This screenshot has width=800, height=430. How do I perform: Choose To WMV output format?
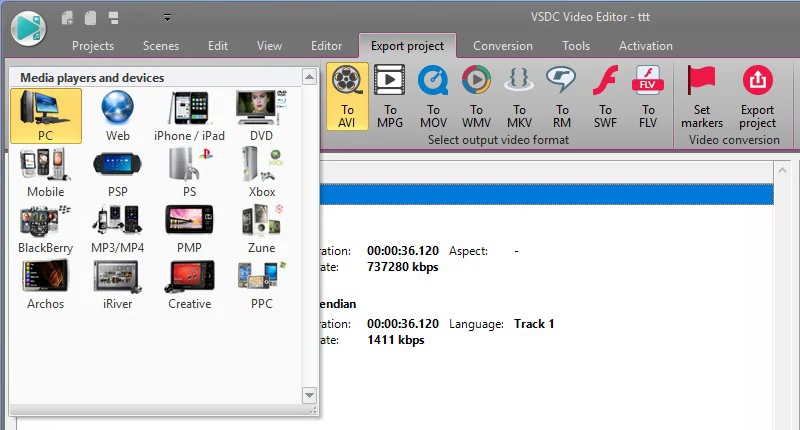(x=476, y=96)
